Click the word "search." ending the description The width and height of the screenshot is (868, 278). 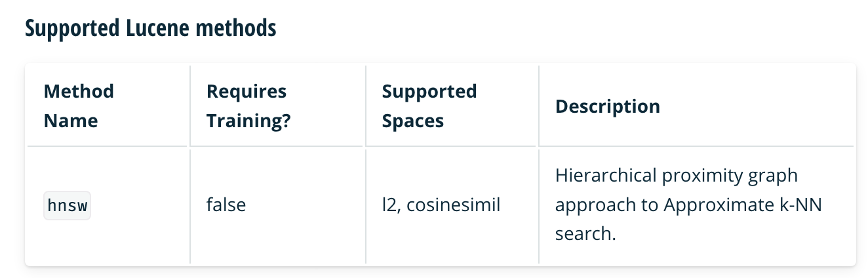585,234
